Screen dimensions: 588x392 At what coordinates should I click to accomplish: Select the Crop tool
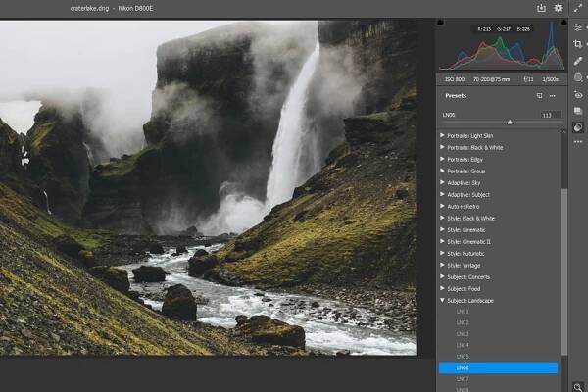coord(577,44)
